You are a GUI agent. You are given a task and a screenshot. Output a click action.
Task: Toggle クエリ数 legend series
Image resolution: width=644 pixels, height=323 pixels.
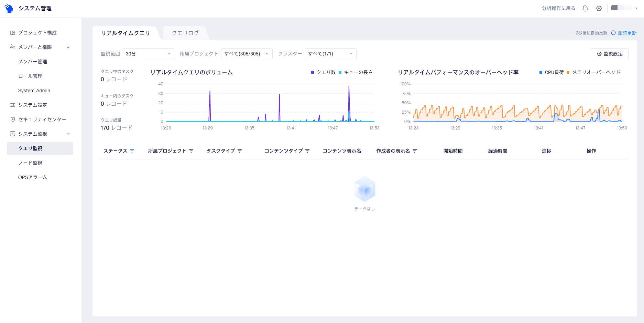323,72
